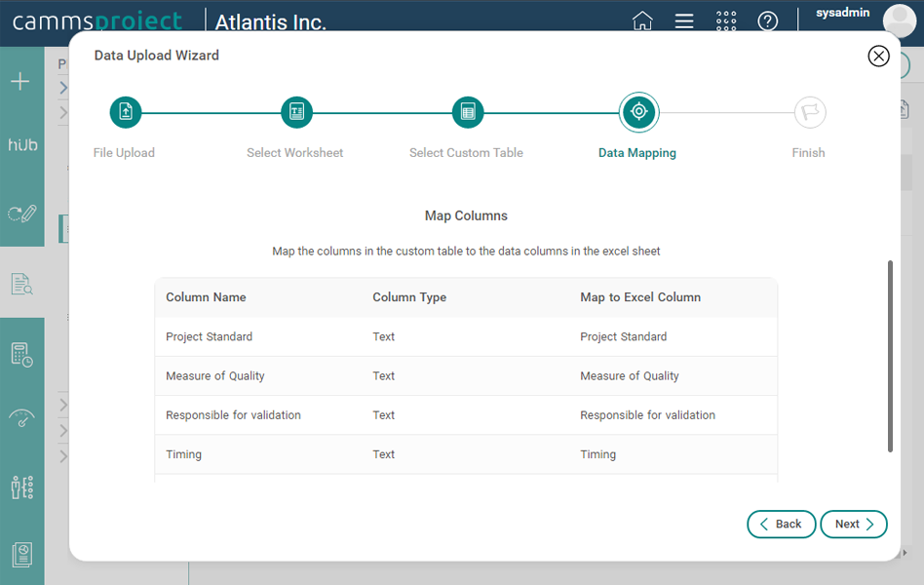Close the Data Upload Wizard
Viewport: 924px width, 585px height.
tap(878, 56)
